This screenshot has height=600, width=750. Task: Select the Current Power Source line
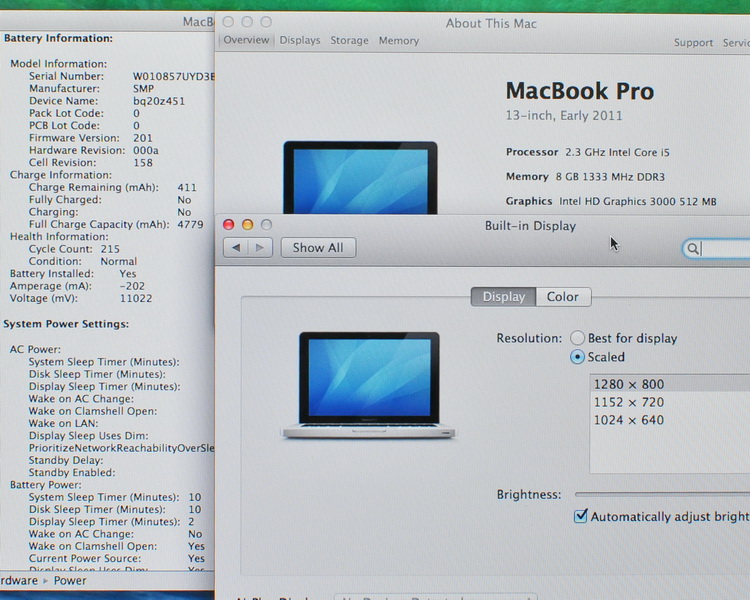(x=117, y=558)
